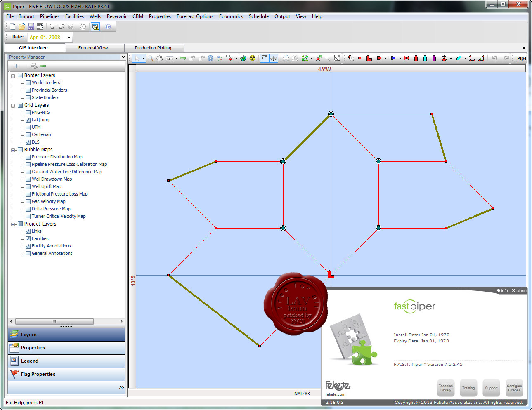This screenshot has height=410, width=532.
Task: Uncheck the DLS grid layer
Action: [x=28, y=142]
